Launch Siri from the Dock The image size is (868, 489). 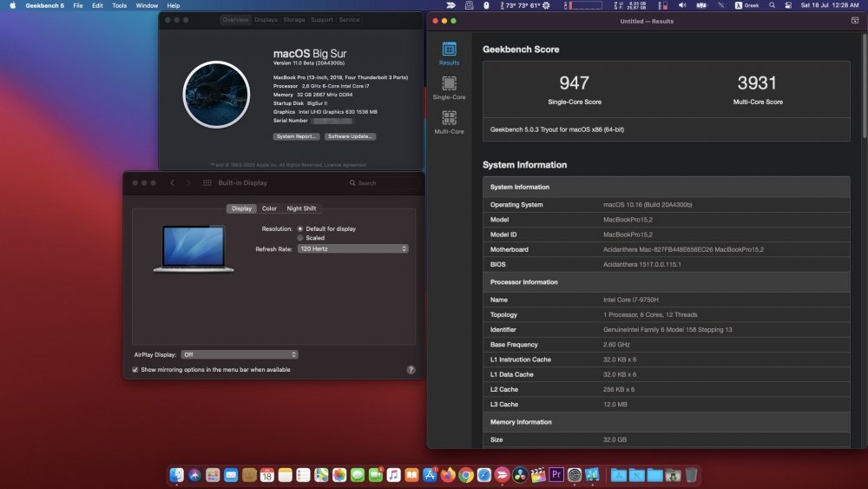194,475
